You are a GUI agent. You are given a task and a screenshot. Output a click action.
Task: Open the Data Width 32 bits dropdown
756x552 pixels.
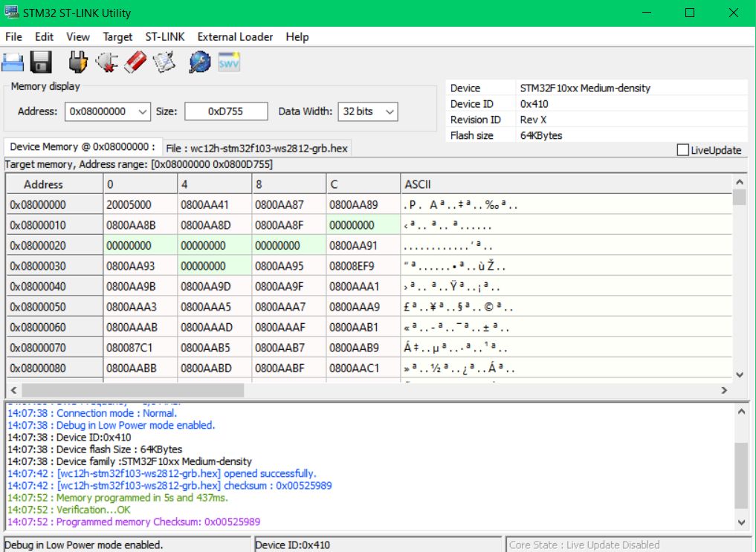point(390,111)
